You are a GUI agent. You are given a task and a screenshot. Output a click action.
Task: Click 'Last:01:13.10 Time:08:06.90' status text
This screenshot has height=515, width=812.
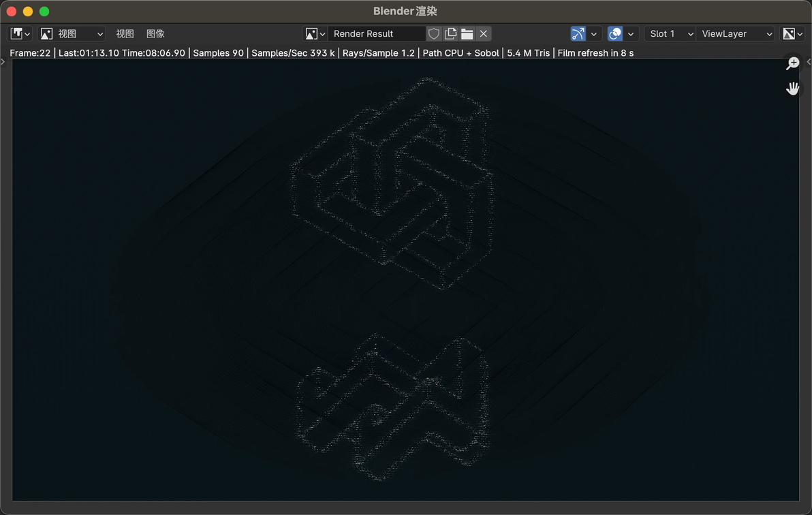click(122, 53)
